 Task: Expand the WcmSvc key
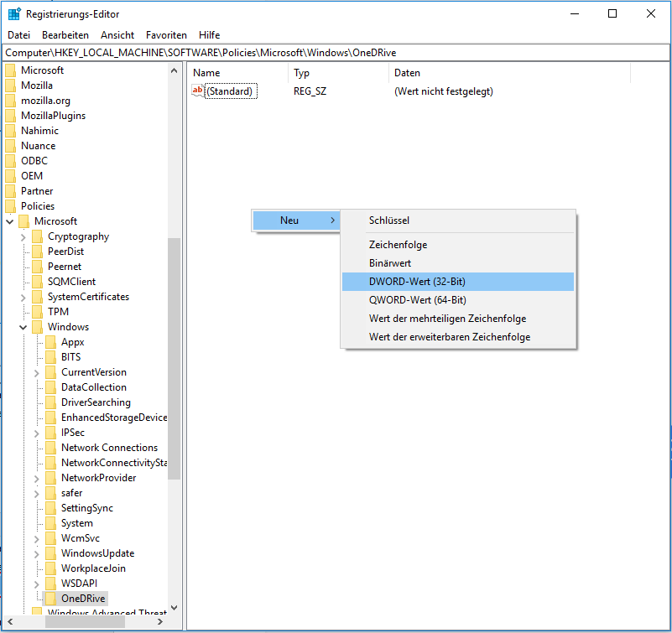pos(36,539)
